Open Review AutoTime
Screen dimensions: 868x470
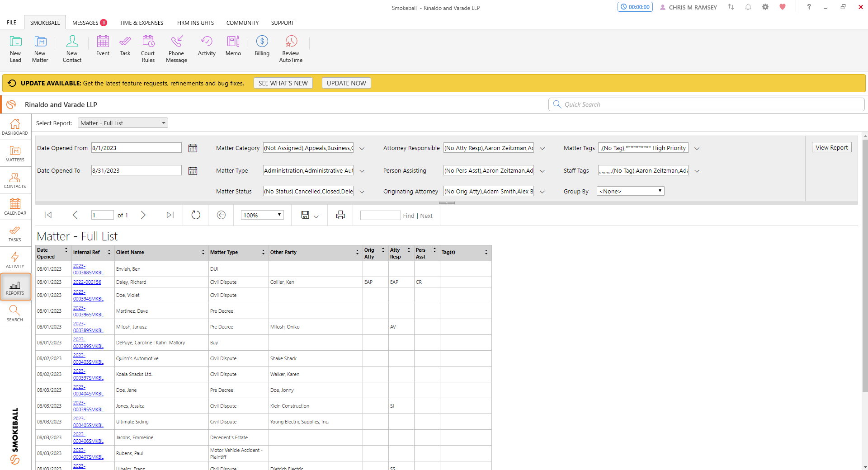click(291, 49)
